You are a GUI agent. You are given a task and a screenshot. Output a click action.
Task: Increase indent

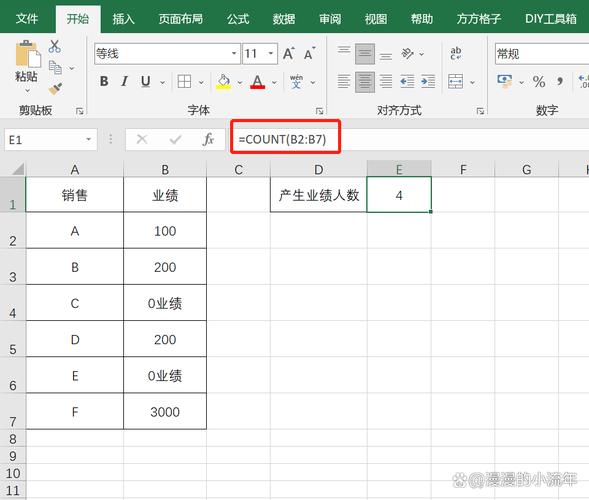[x=428, y=82]
